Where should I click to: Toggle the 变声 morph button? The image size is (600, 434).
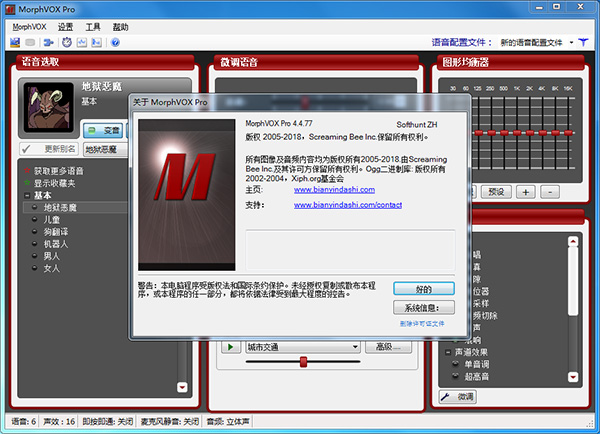(x=103, y=131)
